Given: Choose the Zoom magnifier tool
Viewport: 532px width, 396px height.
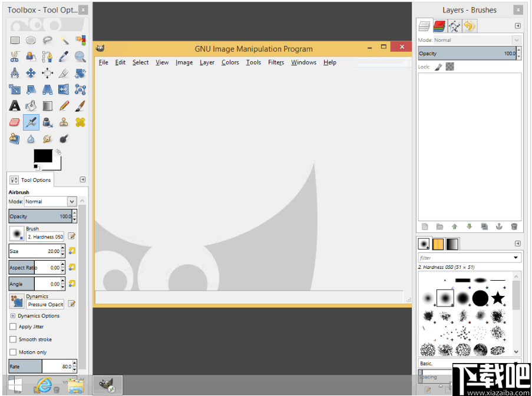Looking at the screenshot, I should (x=80, y=56).
